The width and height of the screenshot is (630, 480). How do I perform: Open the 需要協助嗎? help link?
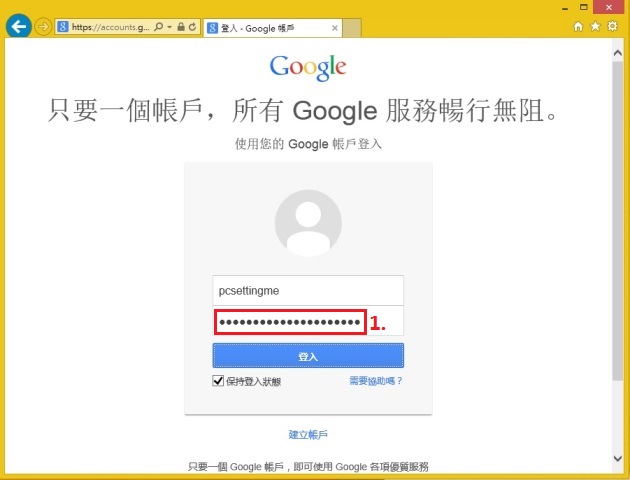pos(376,381)
